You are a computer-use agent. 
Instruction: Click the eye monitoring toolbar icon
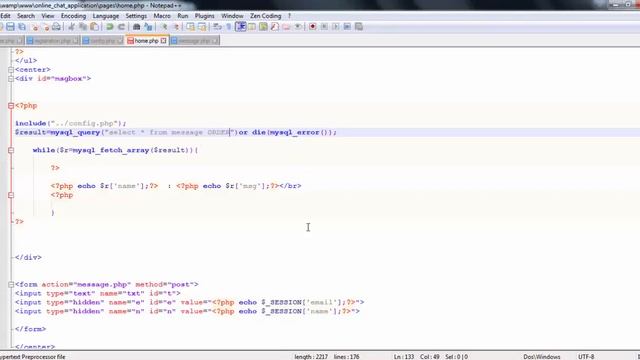(298, 27)
